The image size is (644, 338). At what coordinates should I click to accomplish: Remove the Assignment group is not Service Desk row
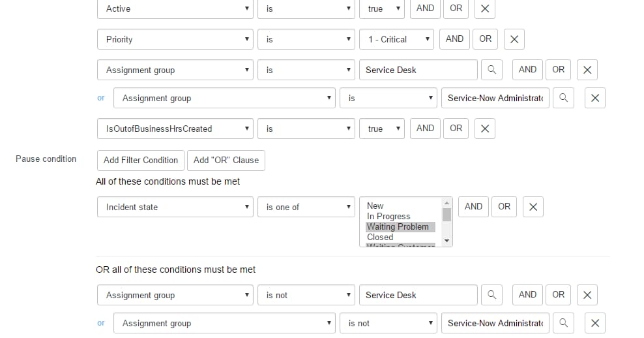(x=587, y=295)
